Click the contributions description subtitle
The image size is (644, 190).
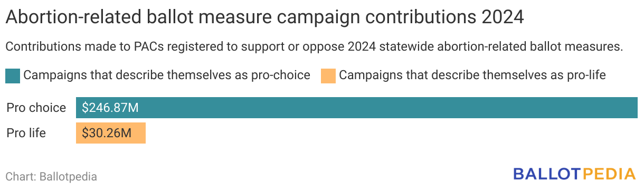[314, 47]
